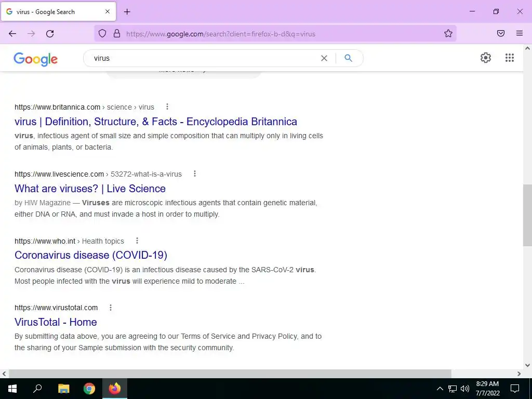Screen dimensions: 532x399
Task: Show hidden system tray icons
Action: click(x=440, y=389)
